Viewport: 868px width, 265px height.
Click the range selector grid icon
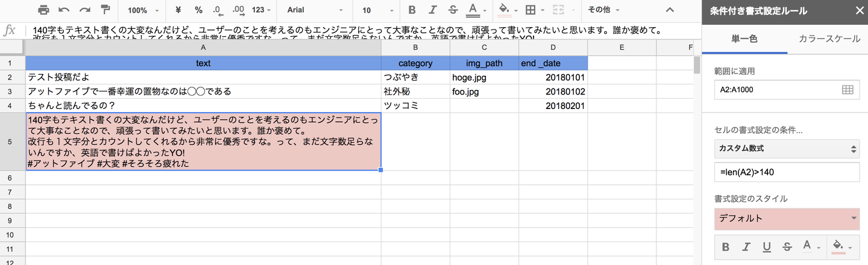tap(847, 90)
